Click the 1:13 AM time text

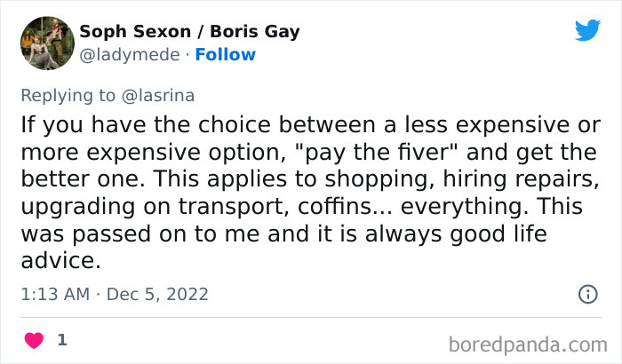point(55,294)
